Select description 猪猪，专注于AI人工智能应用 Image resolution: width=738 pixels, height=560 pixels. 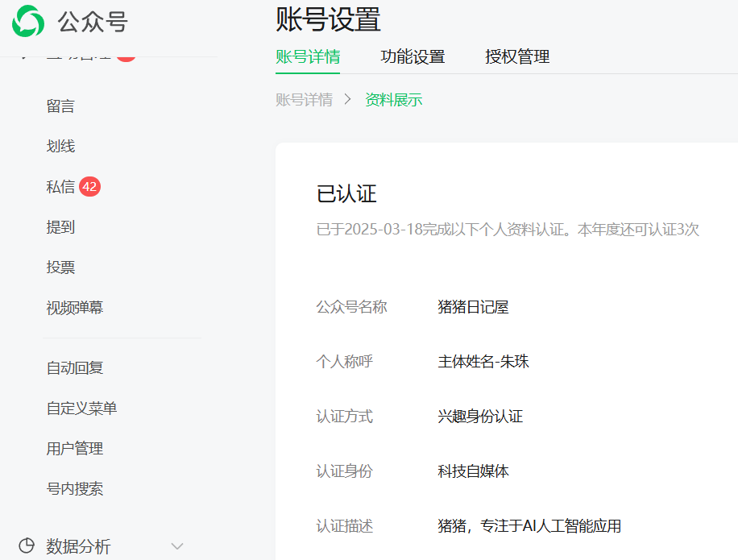coord(529,525)
